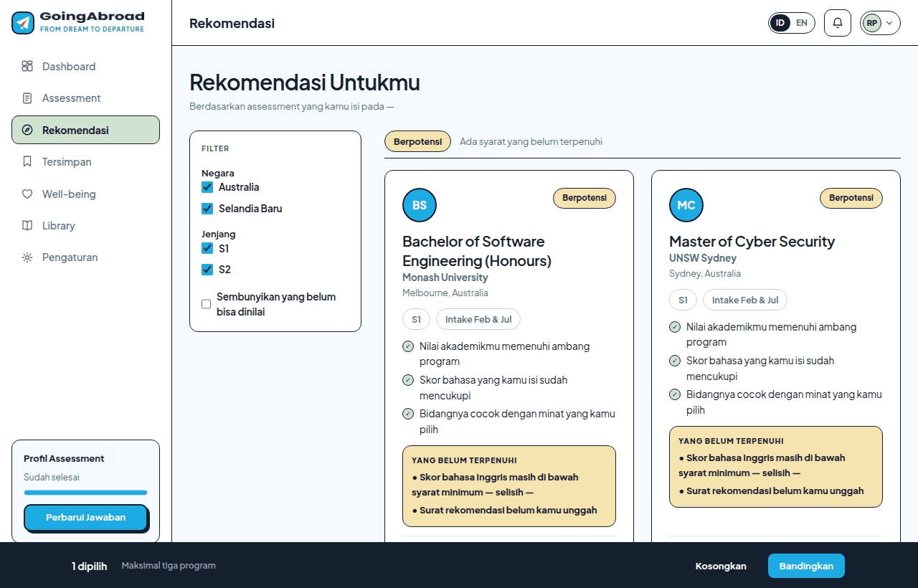Click the Monash University name
This screenshot has width=918, height=588.
point(445,278)
